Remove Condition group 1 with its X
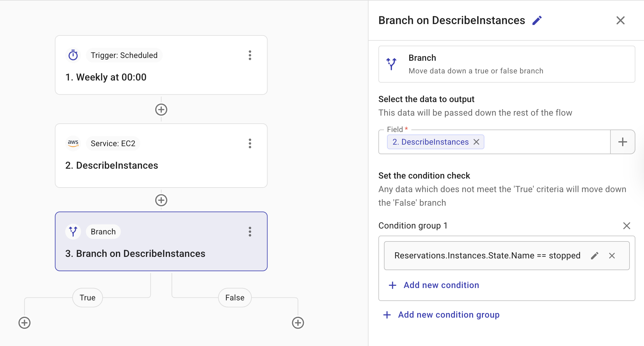The image size is (644, 346). point(627,226)
